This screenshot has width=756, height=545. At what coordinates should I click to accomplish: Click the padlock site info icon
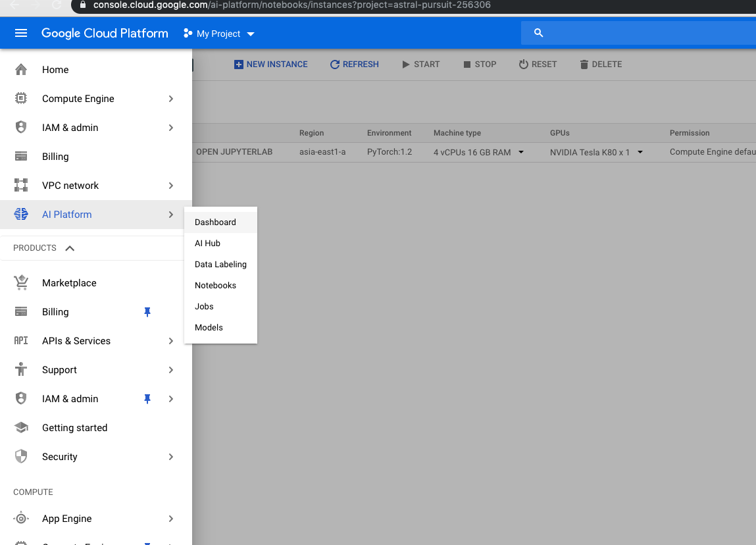pyautogui.click(x=82, y=5)
